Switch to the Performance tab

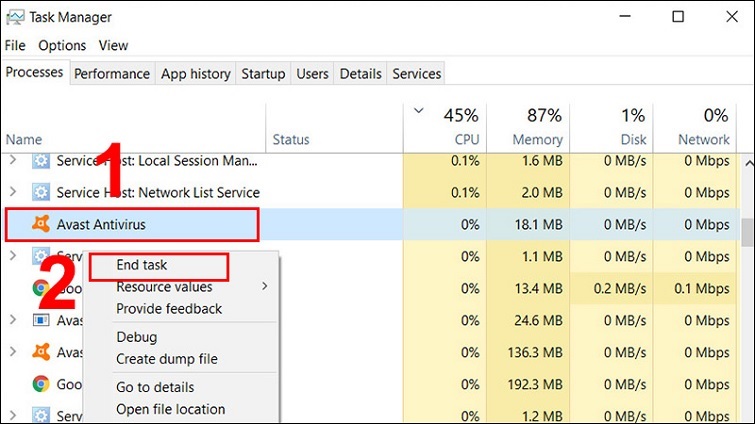[x=112, y=74]
